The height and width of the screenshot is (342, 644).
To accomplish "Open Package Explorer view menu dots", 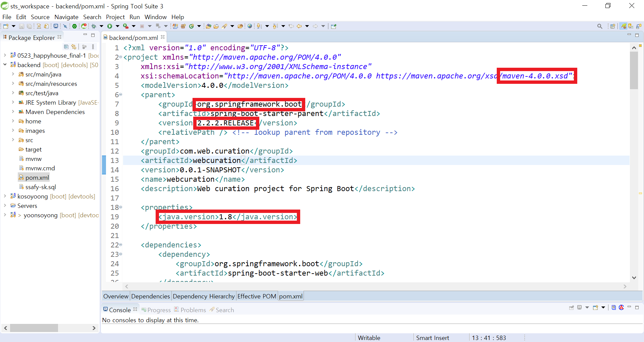I will pyautogui.click(x=93, y=47).
